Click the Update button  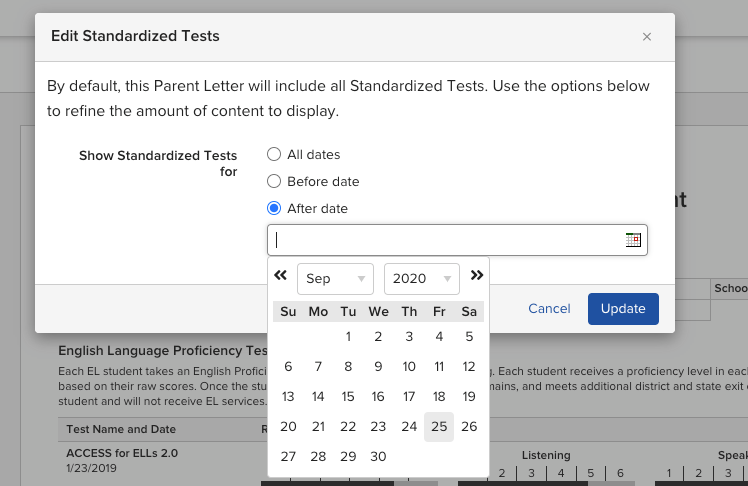(x=623, y=309)
